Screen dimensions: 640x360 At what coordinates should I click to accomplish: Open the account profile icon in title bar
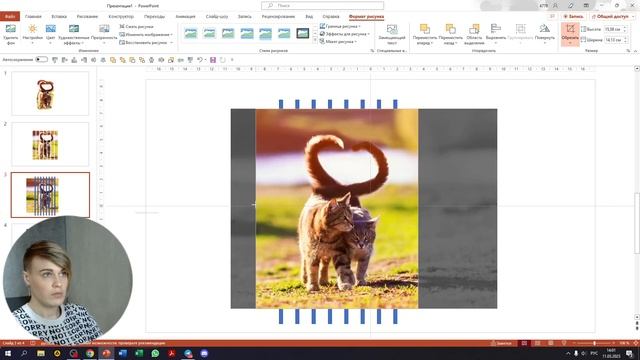tap(556, 6)
